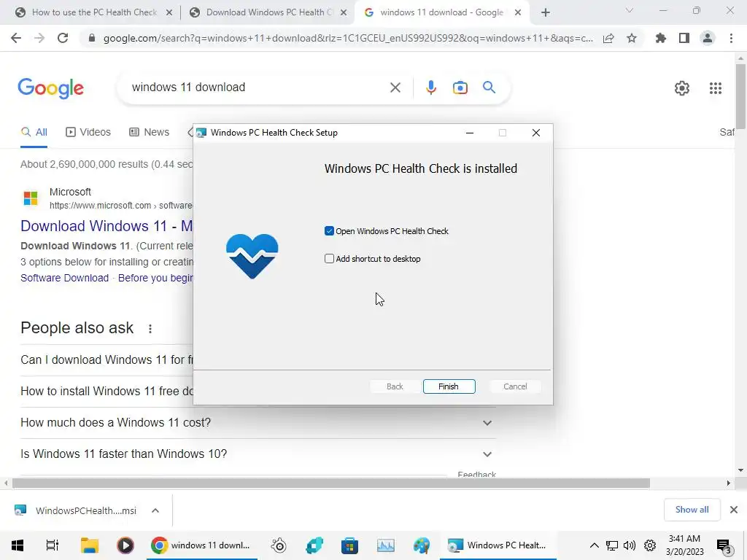Screen dimensions: 747x560
Task: Open Chrome extensions puzzle icon
Action: (x=661, y=38)
